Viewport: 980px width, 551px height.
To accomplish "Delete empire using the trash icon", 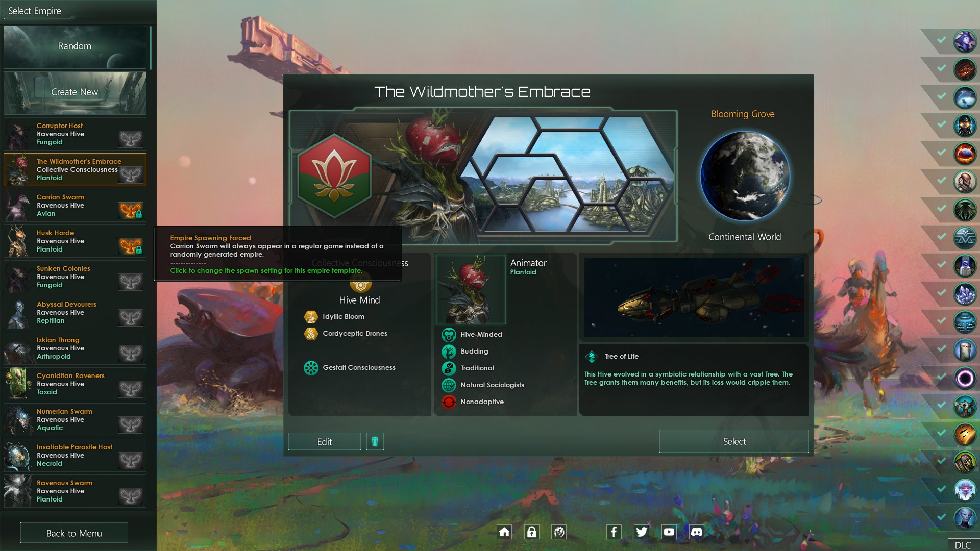I will coord(375,441).
